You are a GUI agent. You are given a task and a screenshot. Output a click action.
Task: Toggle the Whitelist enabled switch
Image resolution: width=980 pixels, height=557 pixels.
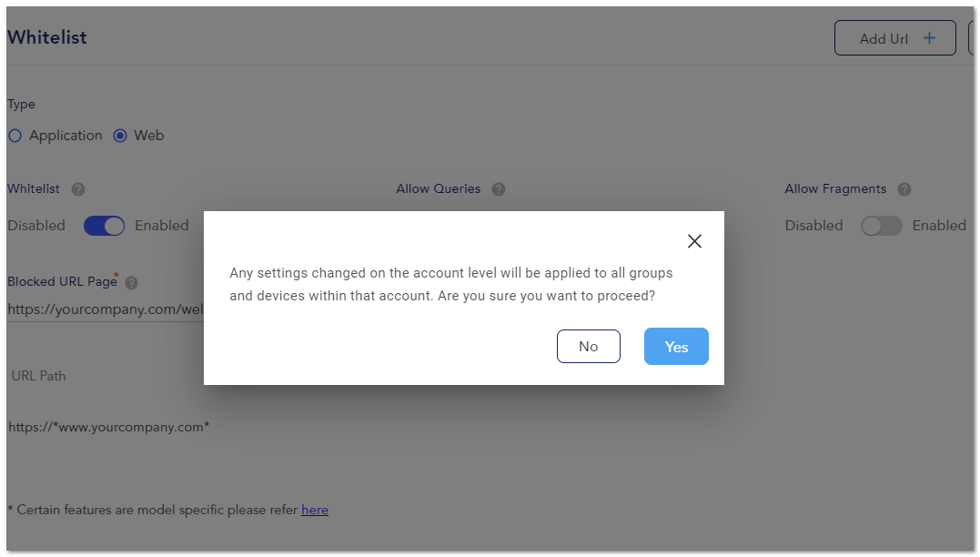click(x=105, y=226)
